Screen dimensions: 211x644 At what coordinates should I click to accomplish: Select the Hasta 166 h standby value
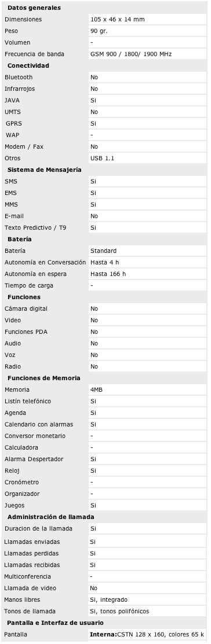108,274
